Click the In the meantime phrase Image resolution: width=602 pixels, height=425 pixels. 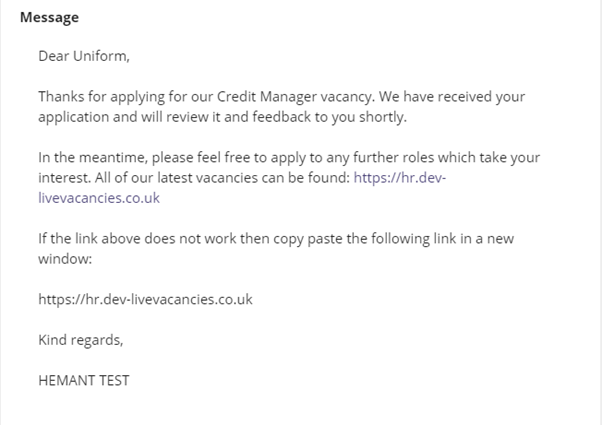click(93, 157)
